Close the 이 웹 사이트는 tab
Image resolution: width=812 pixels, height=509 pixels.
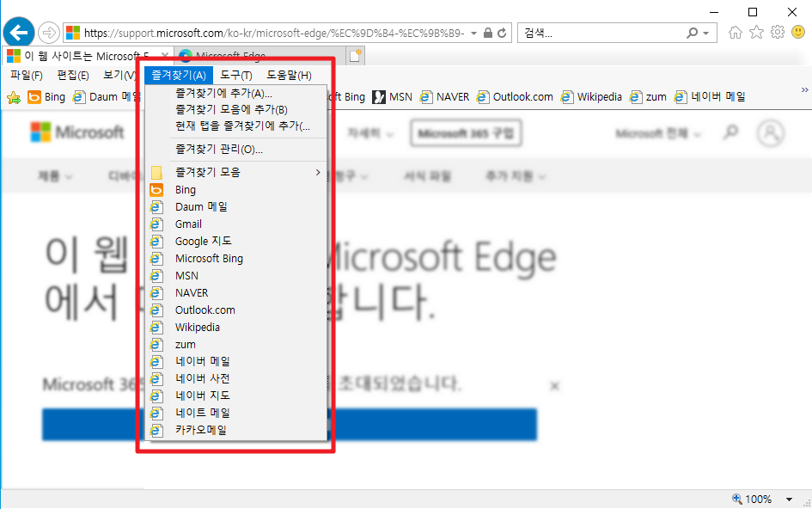click(x=165, y=56)
